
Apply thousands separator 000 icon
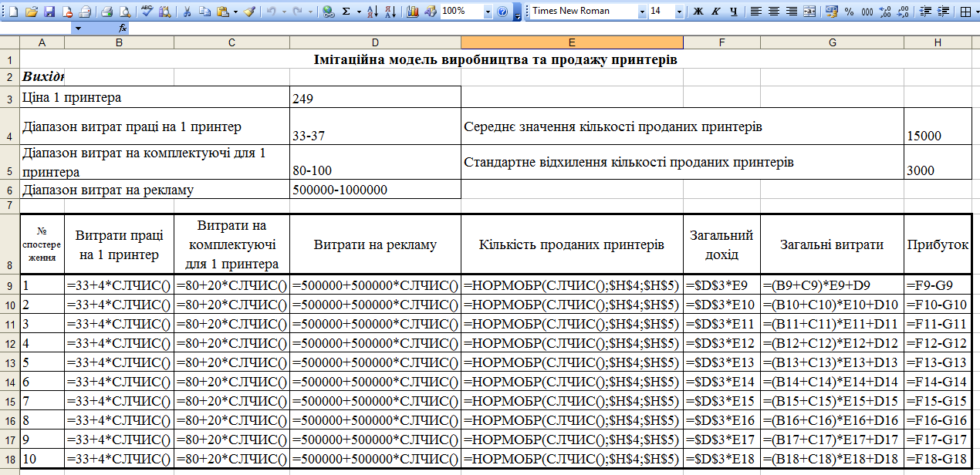[867, 12]
